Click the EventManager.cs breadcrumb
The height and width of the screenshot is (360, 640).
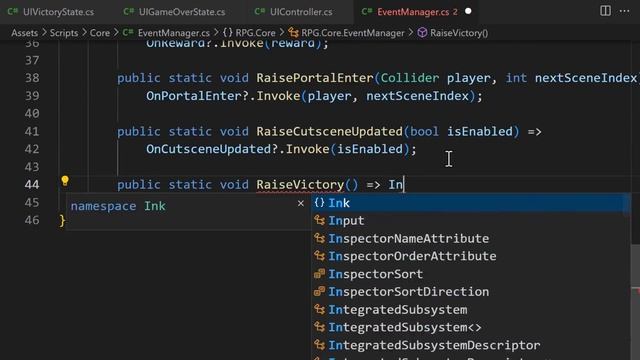[x=173, y=33]
